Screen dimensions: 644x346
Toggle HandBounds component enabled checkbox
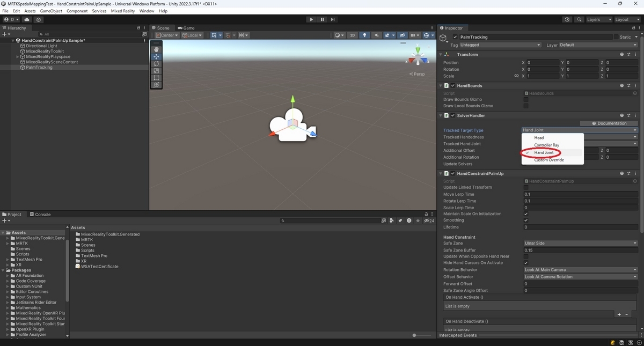tap(453, 86)
